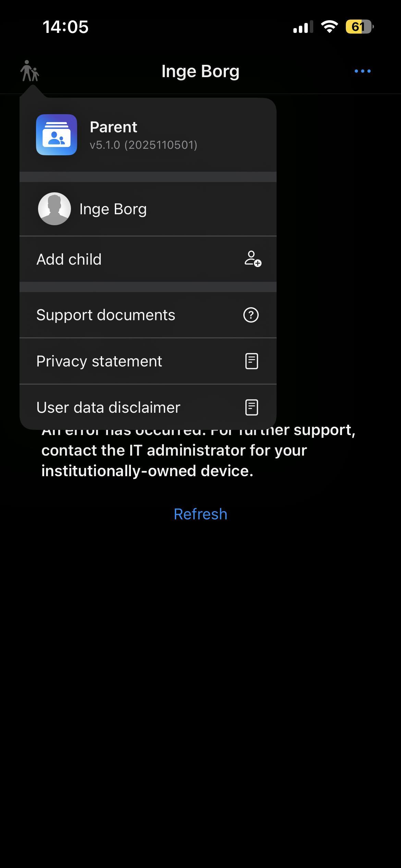
Task: Open User data disclaimer entry
Action: [148, 407]
